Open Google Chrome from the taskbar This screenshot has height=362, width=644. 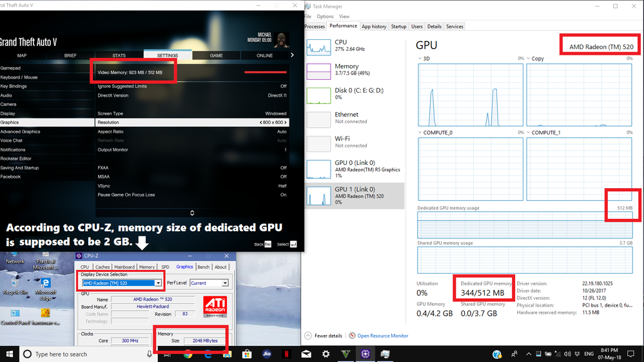pos(188,354)
